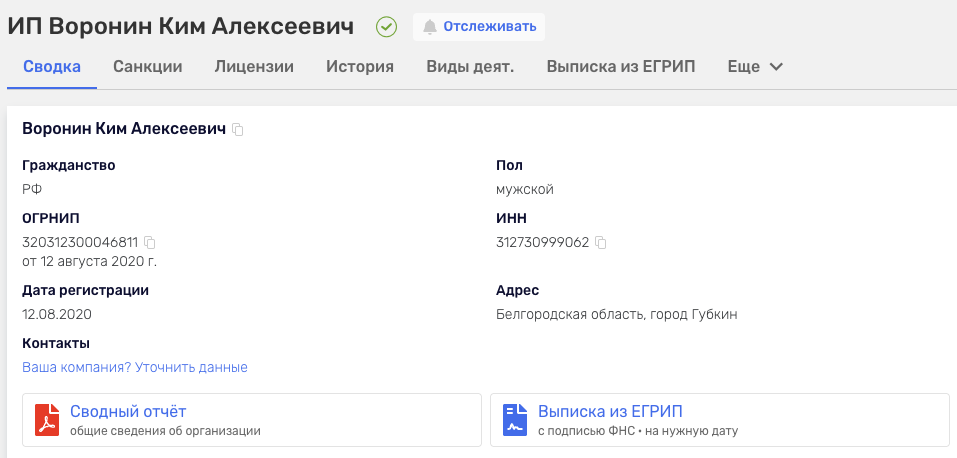The width and height of the screenshot is (957, 458).
Task: Click the red PDF icon for Сводный отчёт
Action: (x=47, y=420)
